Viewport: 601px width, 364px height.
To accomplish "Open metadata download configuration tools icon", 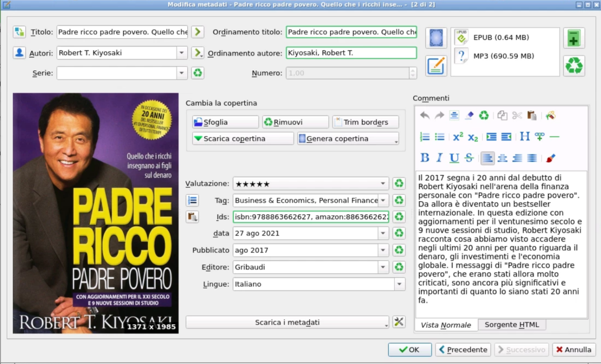I will [x=399, y=322].
